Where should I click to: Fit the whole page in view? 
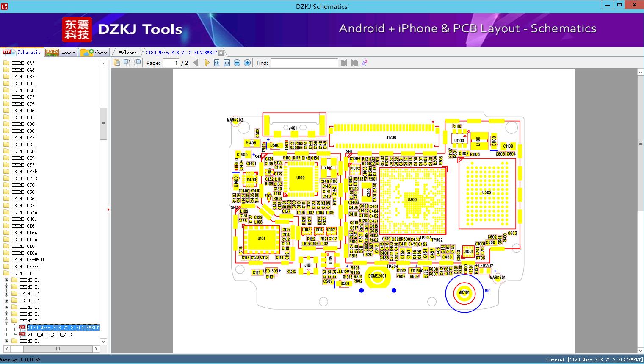(227, 63)
